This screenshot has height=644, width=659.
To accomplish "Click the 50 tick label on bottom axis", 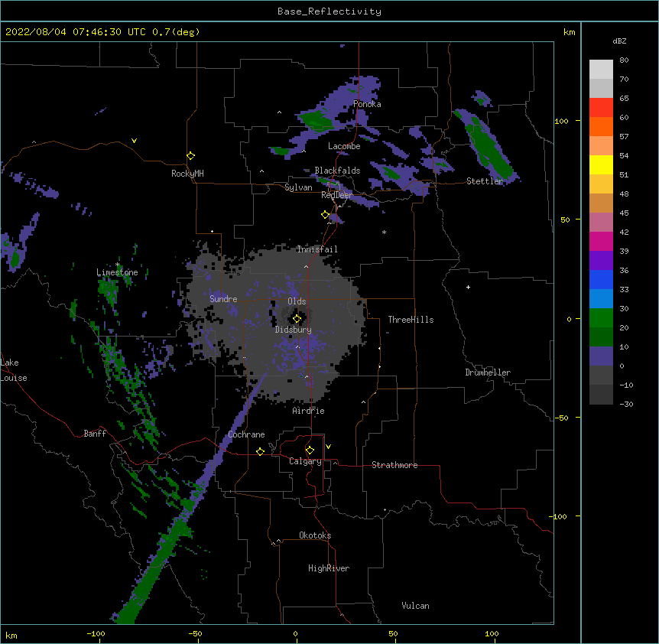I will tap(393, 633).
